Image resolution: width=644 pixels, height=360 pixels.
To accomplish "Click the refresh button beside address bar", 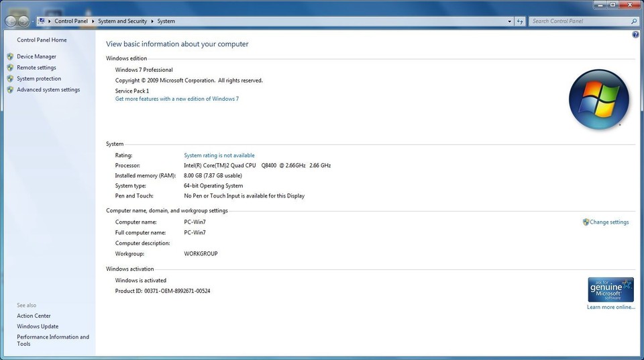I will point(520,21).
